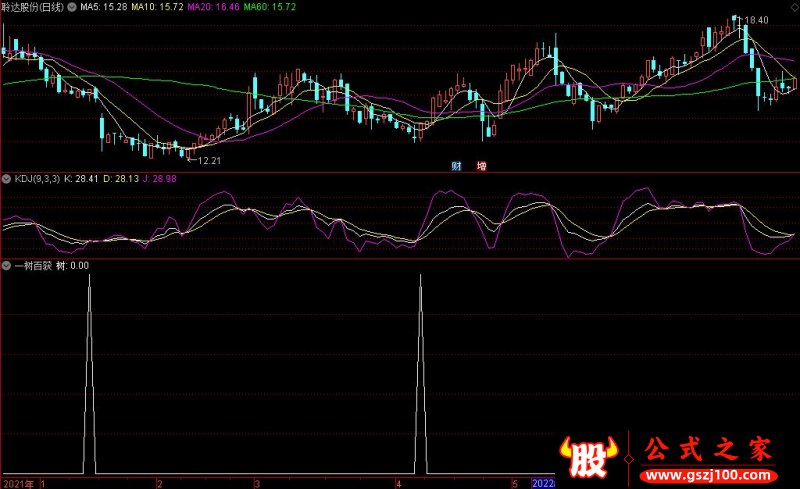Click the 一树百获 indicator name

(33, 266)
